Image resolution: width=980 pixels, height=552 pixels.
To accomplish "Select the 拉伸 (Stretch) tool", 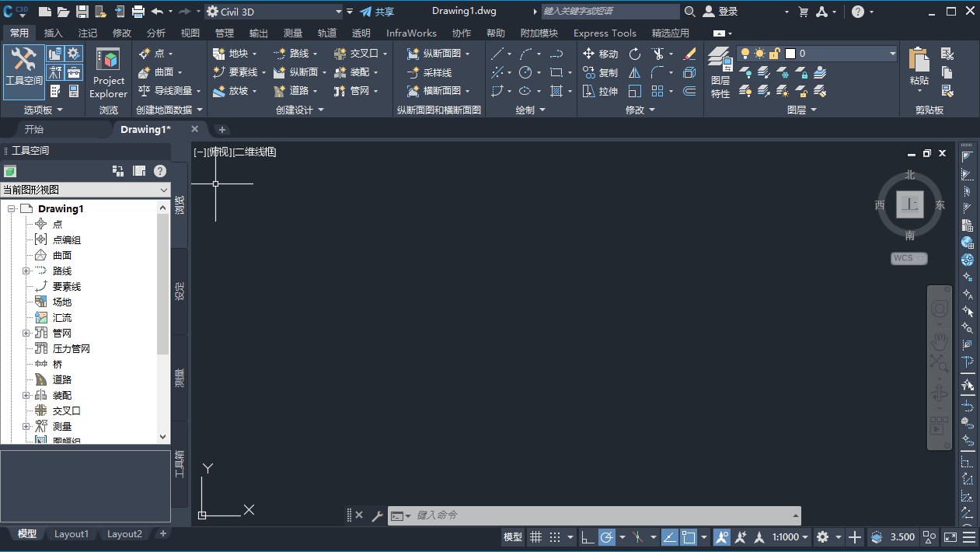I will pyautogui.click(x=600, y=91).
